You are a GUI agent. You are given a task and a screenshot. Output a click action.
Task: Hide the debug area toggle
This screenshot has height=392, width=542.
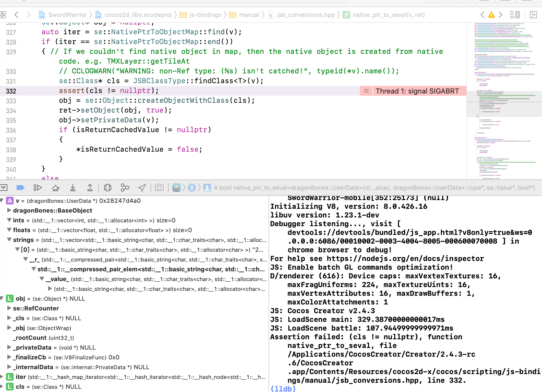(4, 188)
